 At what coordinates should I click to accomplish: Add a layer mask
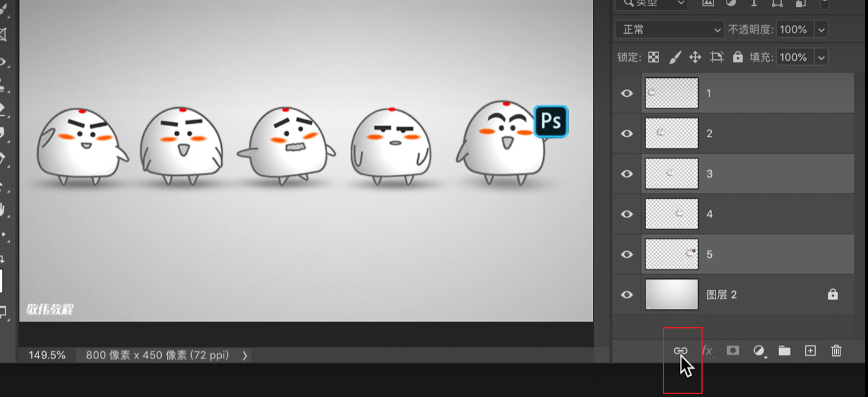[733, 350]
